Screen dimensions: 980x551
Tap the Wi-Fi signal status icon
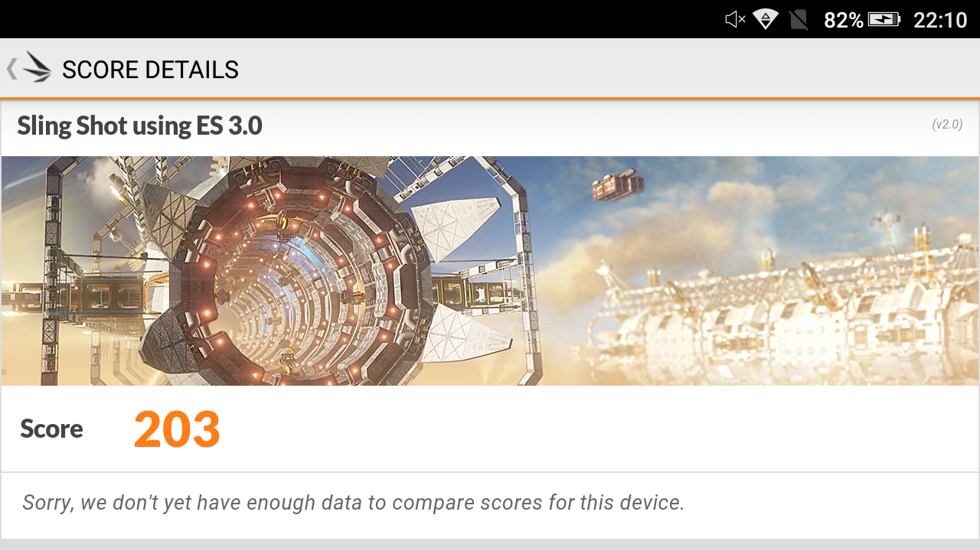point(766,19)
